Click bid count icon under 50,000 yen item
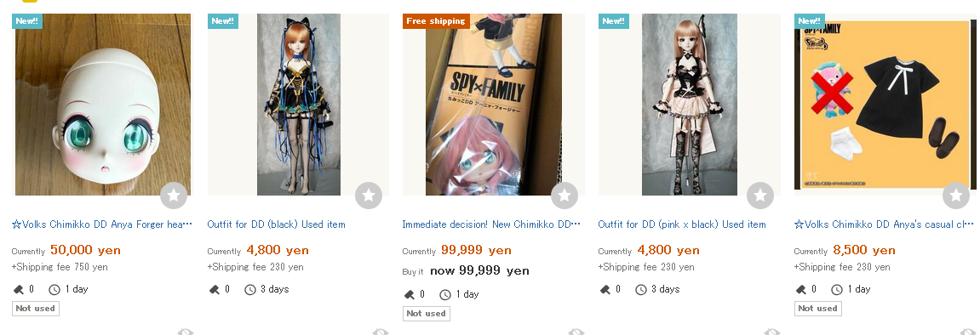This screenshot has height=335, width=980. pyautogui.click(x=19, y=289)
